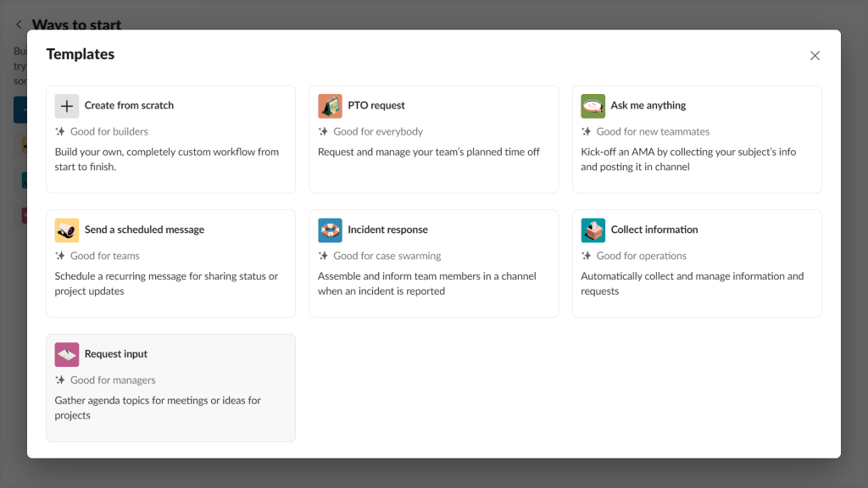
Task: Click the Create from scratch plus icon
Action: (x=66, y=106)
